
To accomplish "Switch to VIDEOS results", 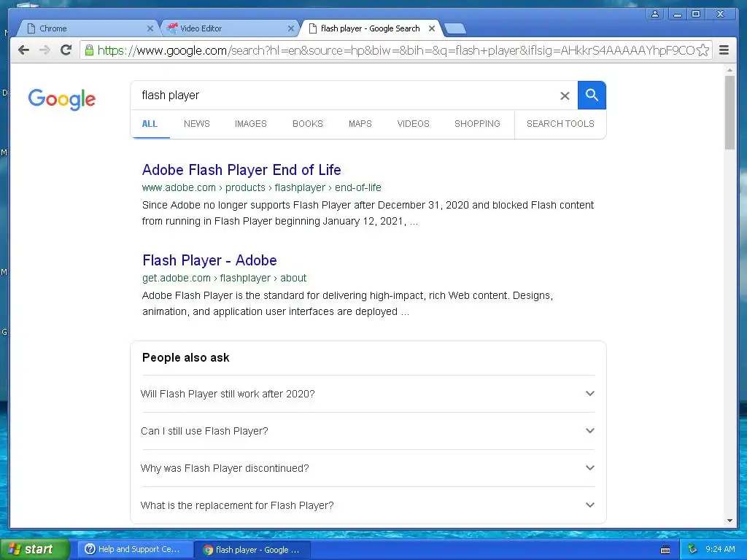I will (x=414, y=124).
